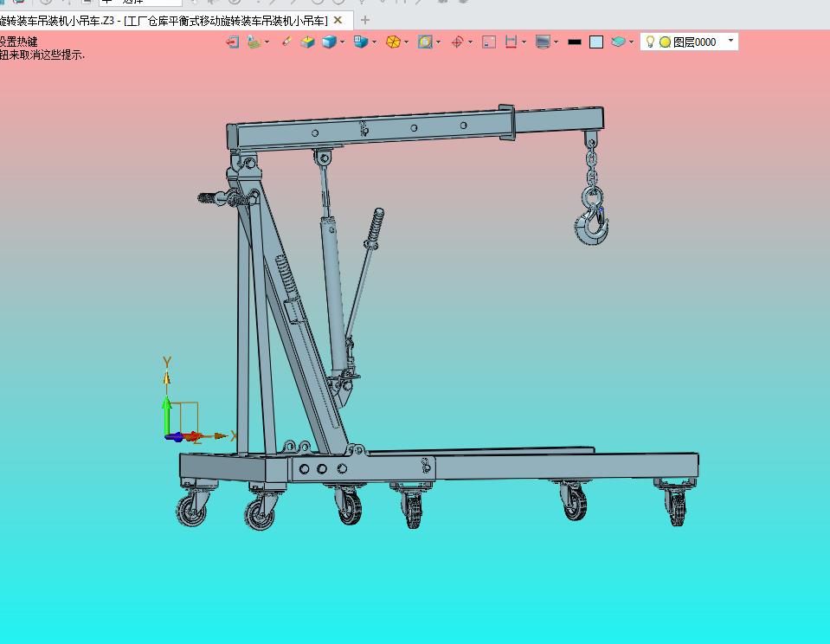Expand the orange sphere icon dropdown
This screenshot has width=830, height=644.
406,42
